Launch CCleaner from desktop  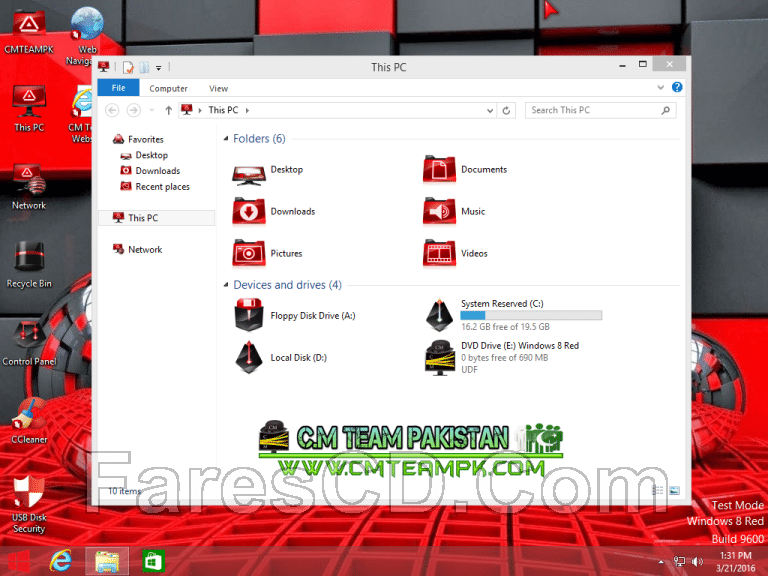tap(29, 421)
